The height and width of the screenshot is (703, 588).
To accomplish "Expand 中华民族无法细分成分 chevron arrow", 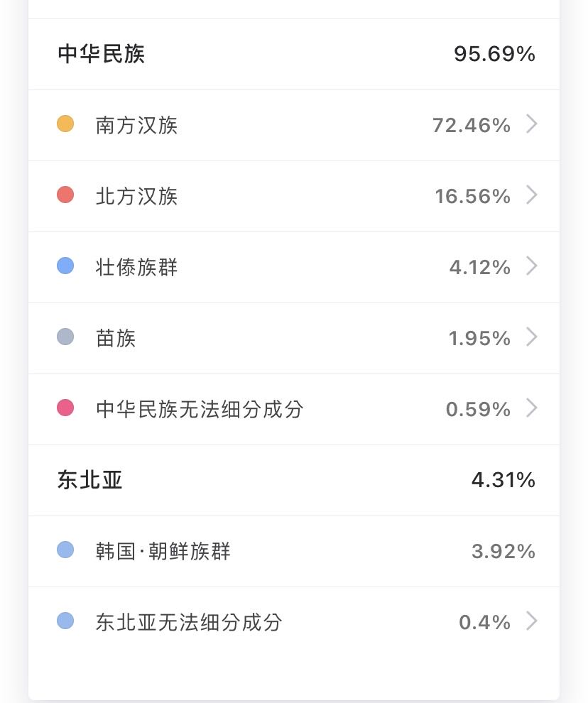I will point(531,408).
